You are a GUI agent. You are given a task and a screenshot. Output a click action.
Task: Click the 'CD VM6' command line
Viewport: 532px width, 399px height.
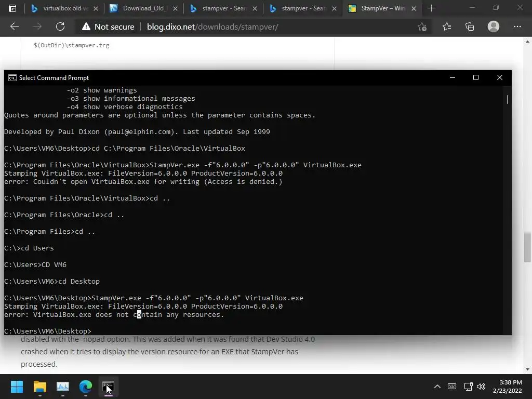pyautogui.click(x=35, y=264)
